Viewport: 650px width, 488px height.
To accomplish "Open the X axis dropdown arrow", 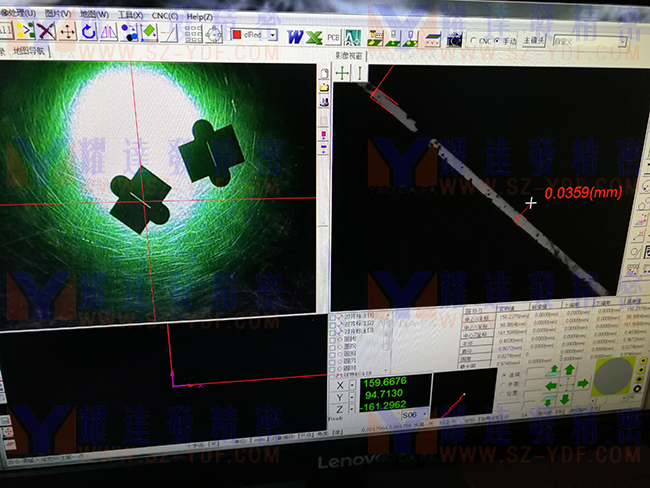I will coord(352,385).
